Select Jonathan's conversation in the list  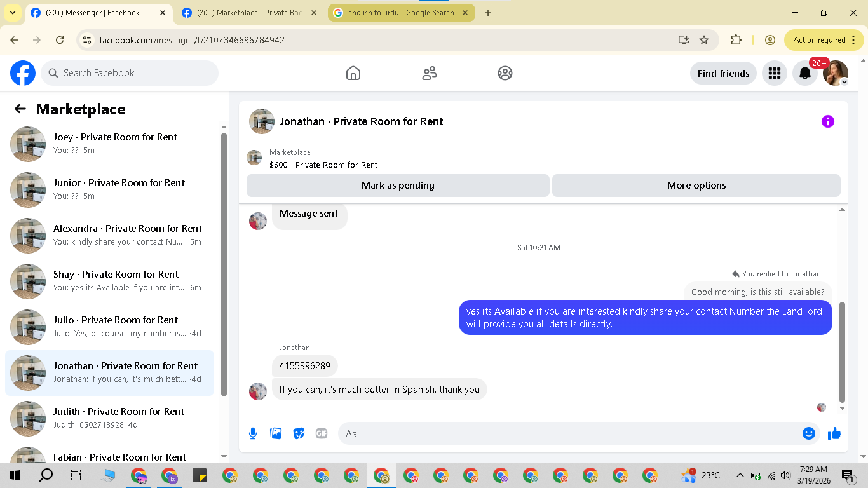109,373
